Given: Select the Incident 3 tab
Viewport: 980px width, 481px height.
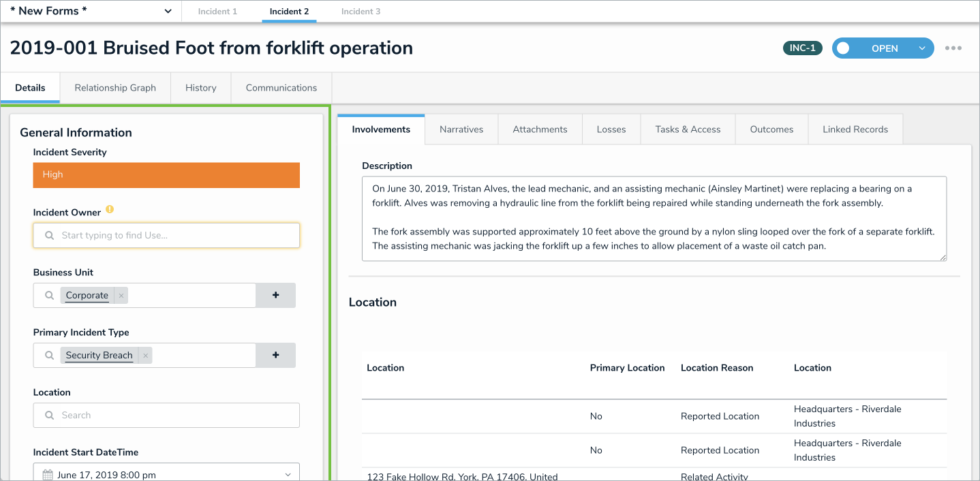Looking at the screenshot, I should [361, 12].
